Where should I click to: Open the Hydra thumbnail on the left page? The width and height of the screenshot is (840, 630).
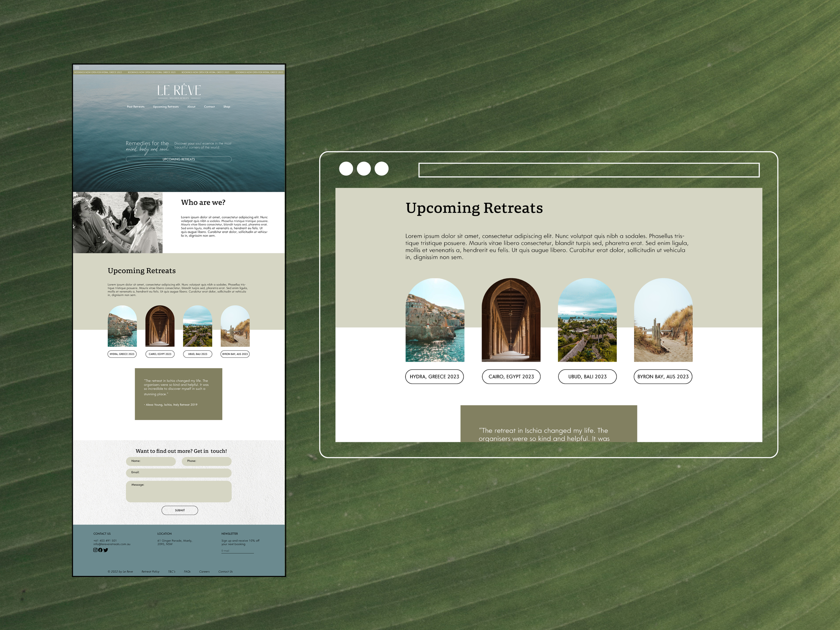(x=122, y=326)
